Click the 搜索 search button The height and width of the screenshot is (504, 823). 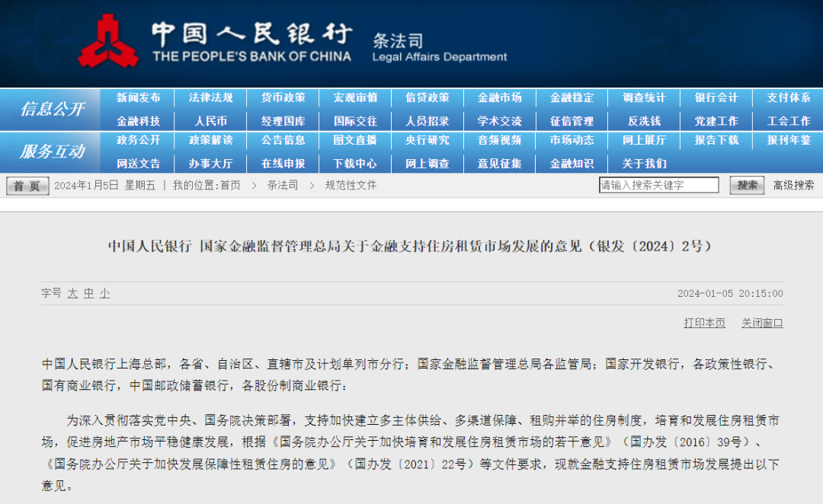tap(746, 185)
